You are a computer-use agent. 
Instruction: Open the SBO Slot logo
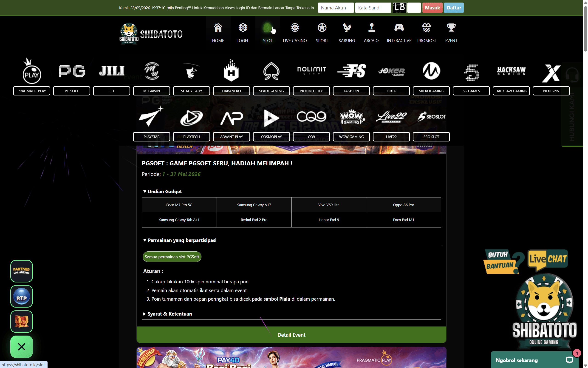pyautogui.click(x=431, y=116)
